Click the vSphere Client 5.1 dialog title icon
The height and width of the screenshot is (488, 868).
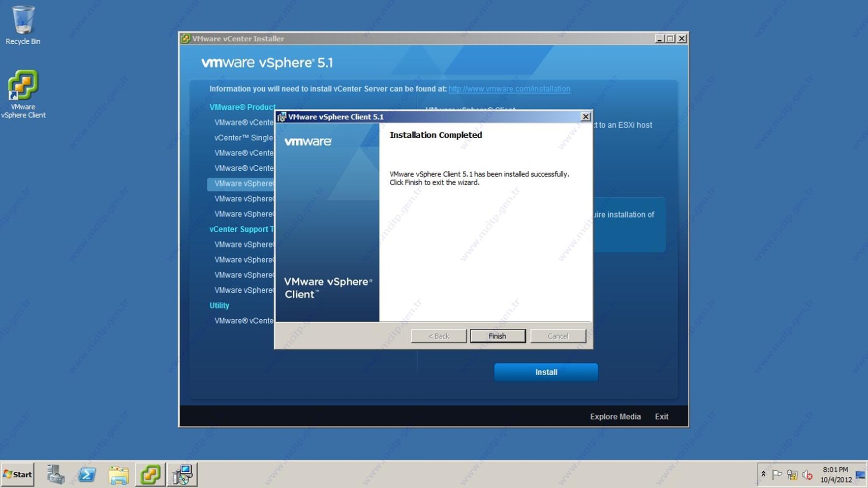[282, 117]
